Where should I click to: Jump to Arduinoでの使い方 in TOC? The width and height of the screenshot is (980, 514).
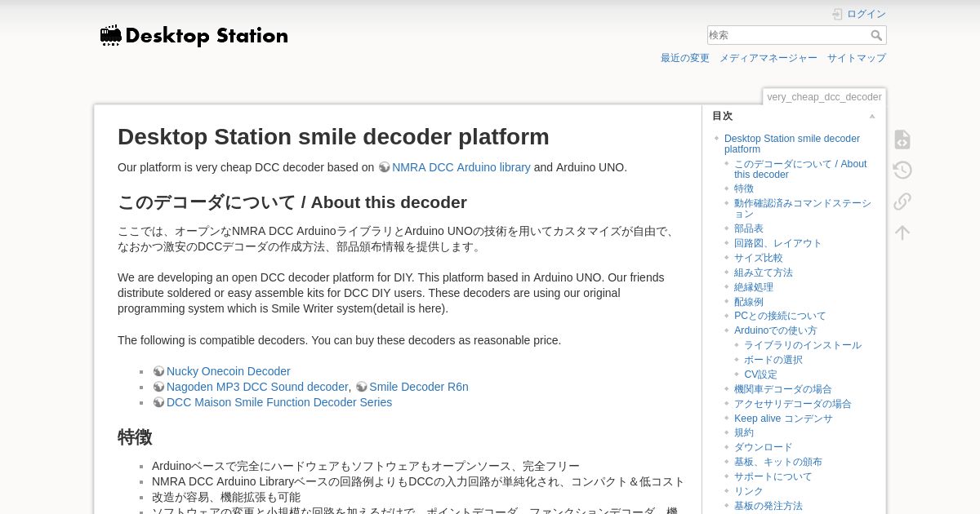(776, 330)
